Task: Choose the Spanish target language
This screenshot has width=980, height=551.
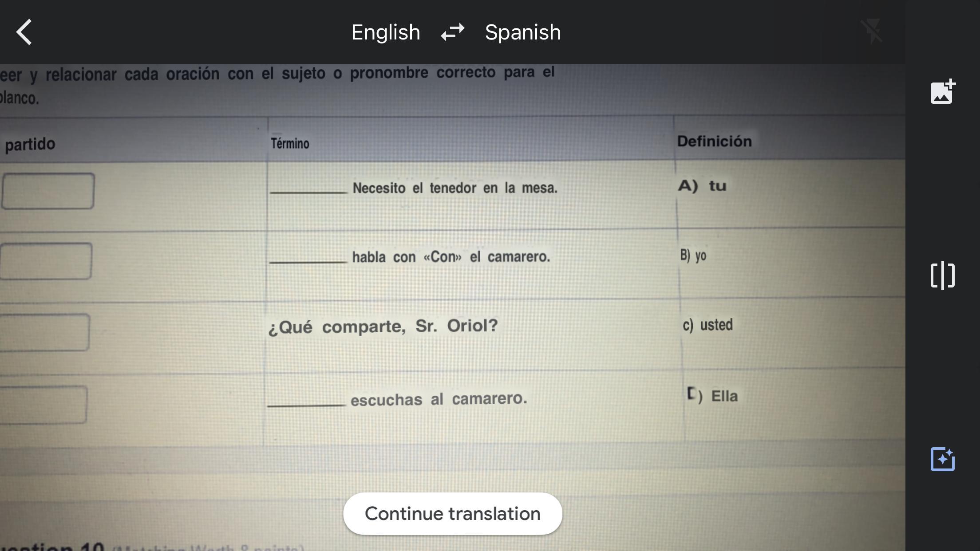Action: point(522,32)
